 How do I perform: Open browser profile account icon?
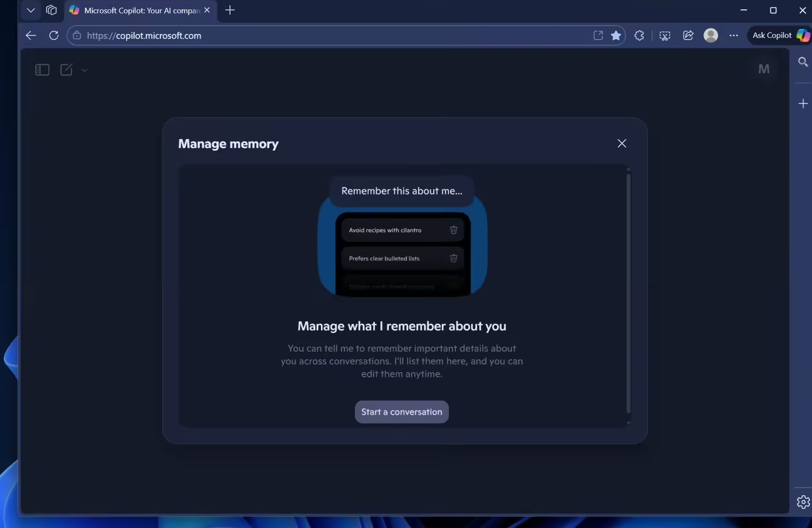tap(711, 36)
